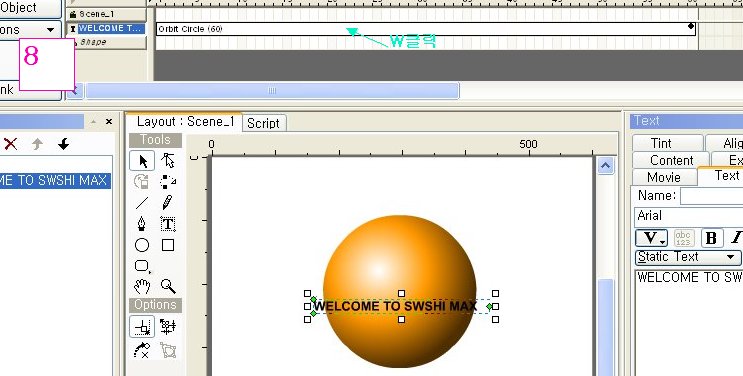The height and width of the screenshot is (376, 743).
Task: Open the Content tab
Action: pyautogui.click(x=671, y=160)
